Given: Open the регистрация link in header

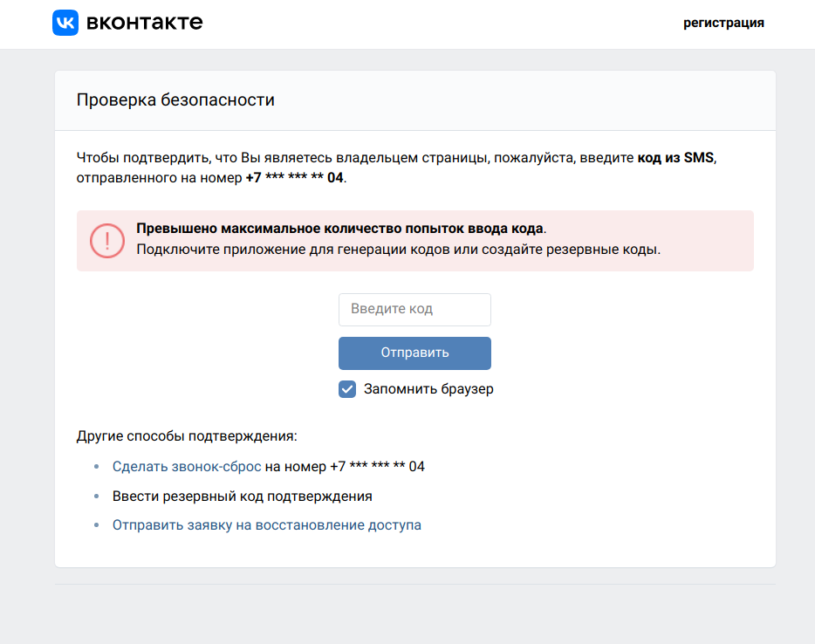Looking at the screenshot, I should click(x=723, y=23).
